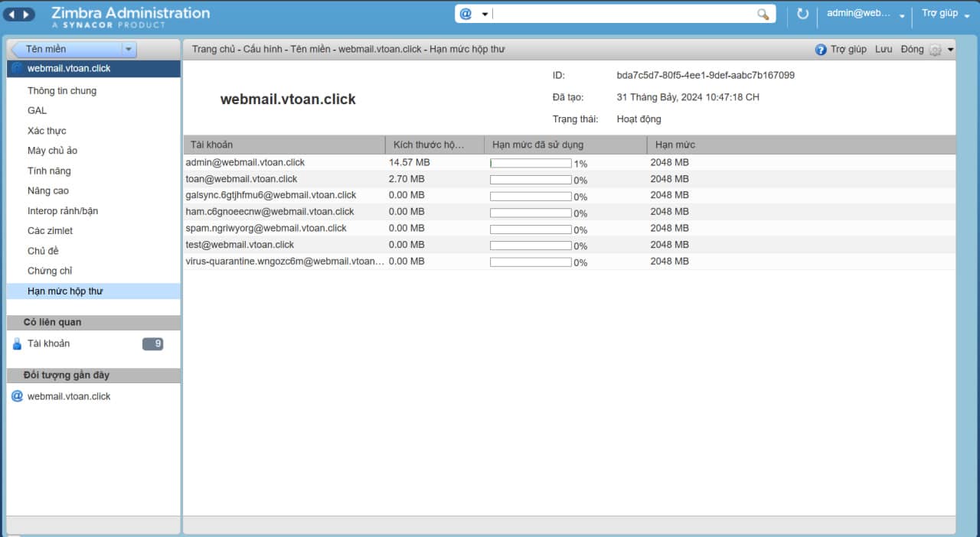Click the Lưu save button
This screenshot has height=537, width=980.
[884, 49]
